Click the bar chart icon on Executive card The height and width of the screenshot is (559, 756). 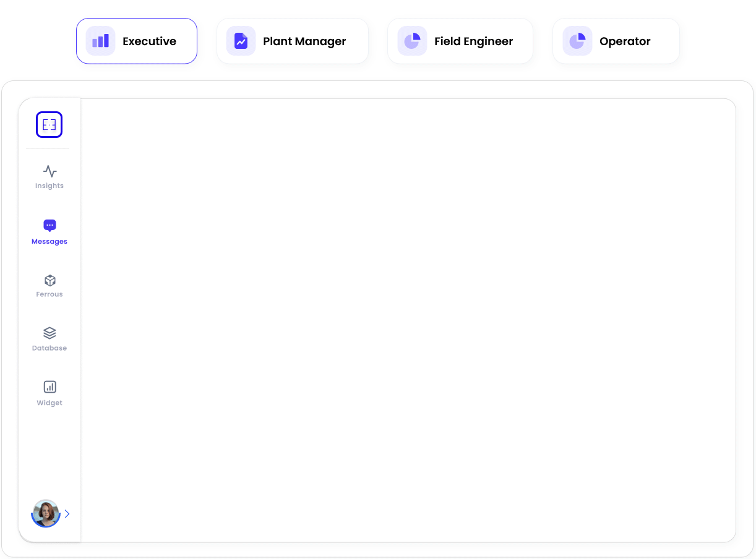point(100,41)
